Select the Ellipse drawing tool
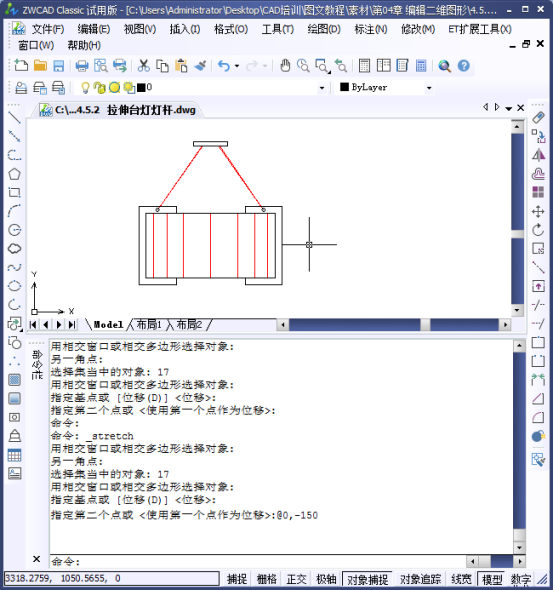The width and height of the screenshot is (554, 590). tap(14, 286)
